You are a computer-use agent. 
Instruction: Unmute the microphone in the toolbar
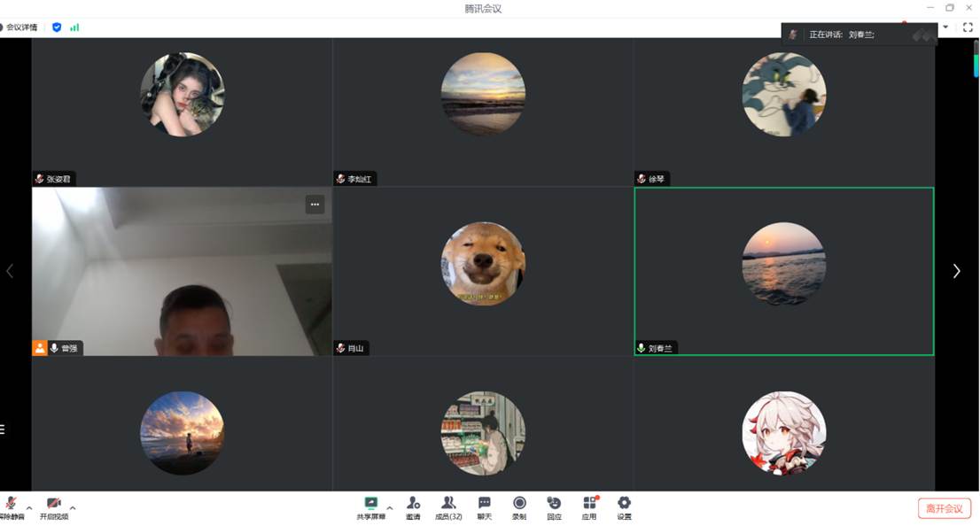pos(11,504)
